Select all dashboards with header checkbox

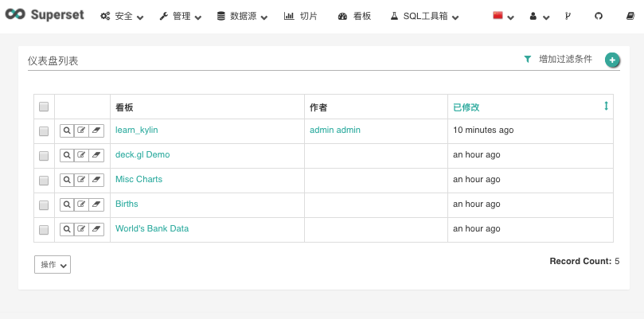44,107
